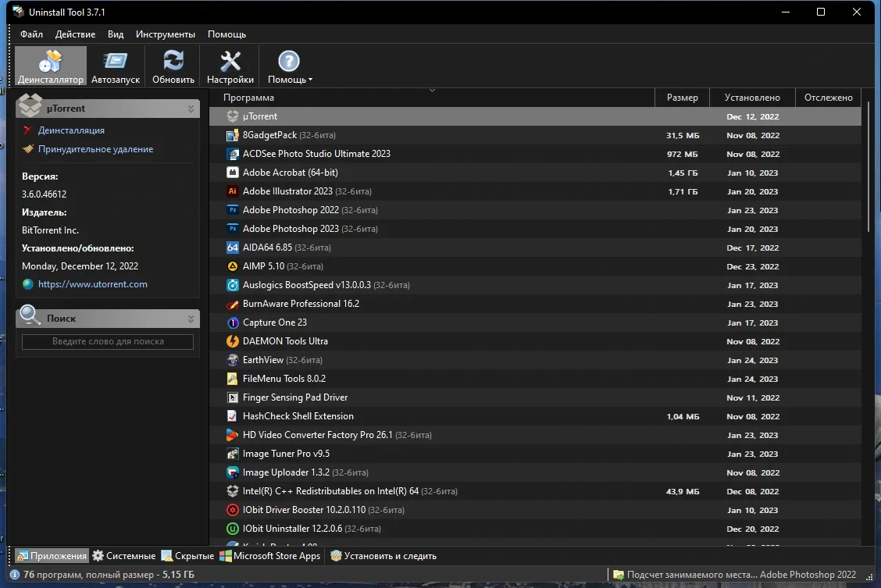Image resolution: width=881 pixels, height=588 pixels.
Task: Switch to the Приложения tab
Action: click(x=52, y=556)
